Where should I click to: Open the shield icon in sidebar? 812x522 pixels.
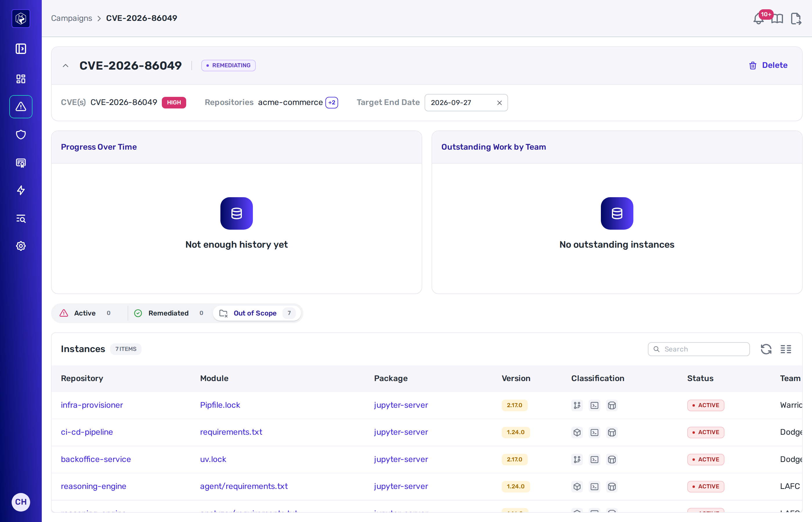21,135
